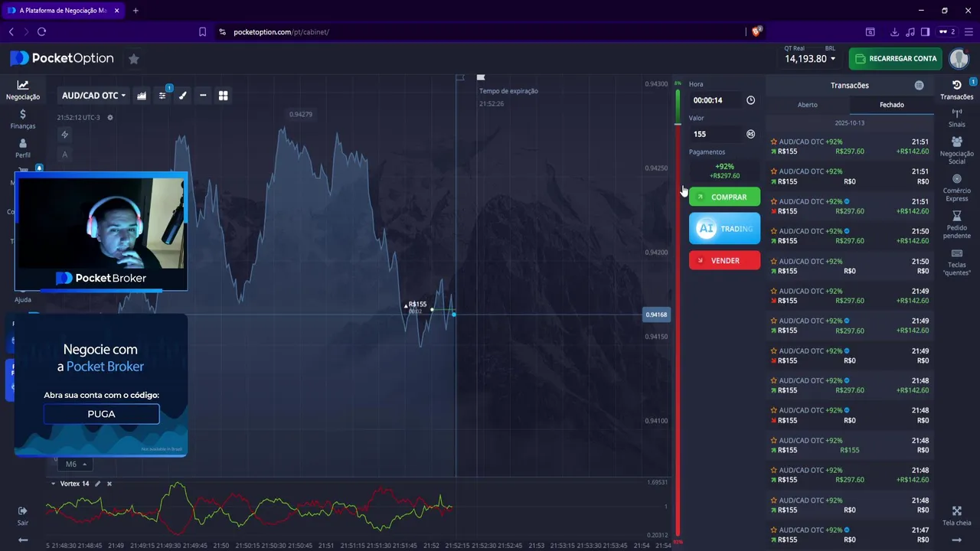Click the R$155 open trade marker
Viewport: 980px width, 551px height.
coord(417,305)
